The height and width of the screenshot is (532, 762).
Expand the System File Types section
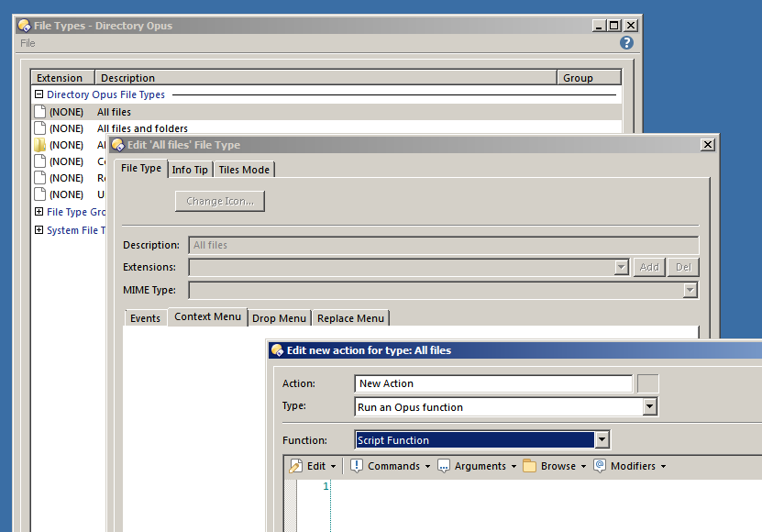click(x=39, y=230)
